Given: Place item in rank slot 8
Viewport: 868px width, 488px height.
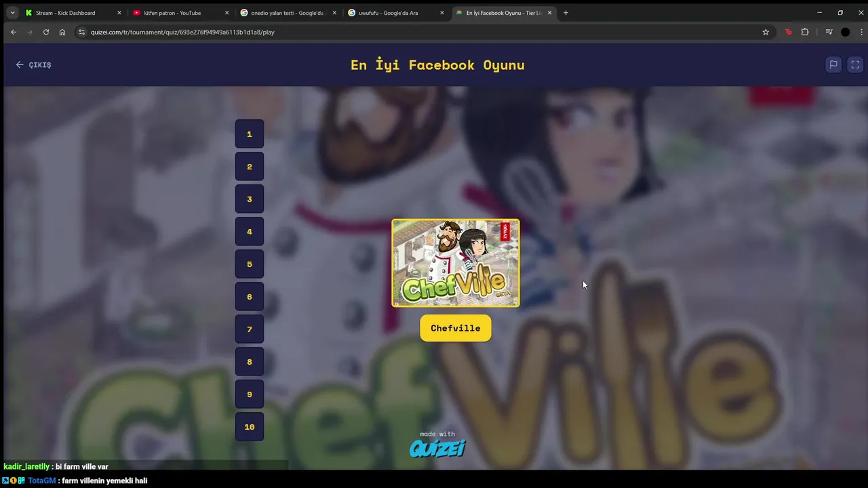Looking at the screenshot, I should tap(250, 362).
